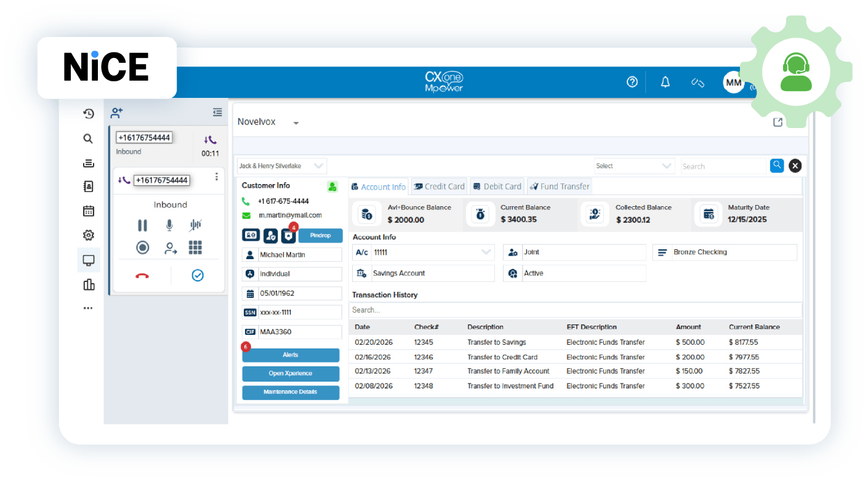Start call recording with the record button
The height and width of the screenshot is (482, 868).
pos(143,247)
